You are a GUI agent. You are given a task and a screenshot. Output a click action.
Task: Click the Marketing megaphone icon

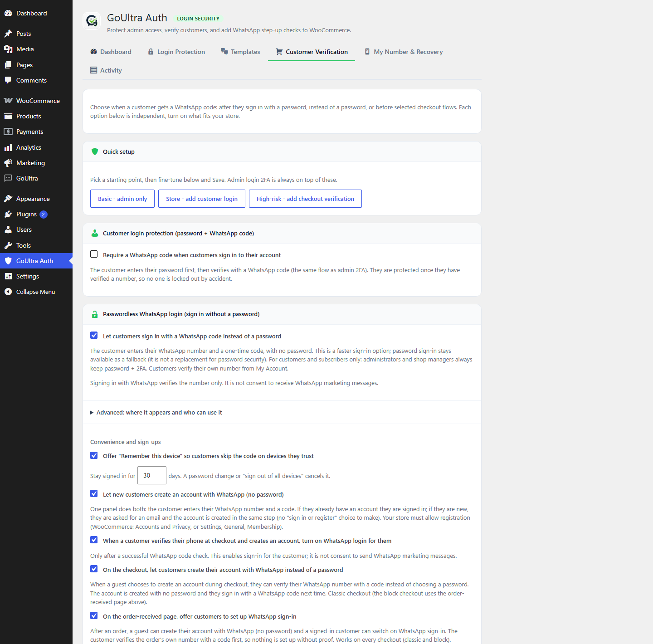pos(8,163)
